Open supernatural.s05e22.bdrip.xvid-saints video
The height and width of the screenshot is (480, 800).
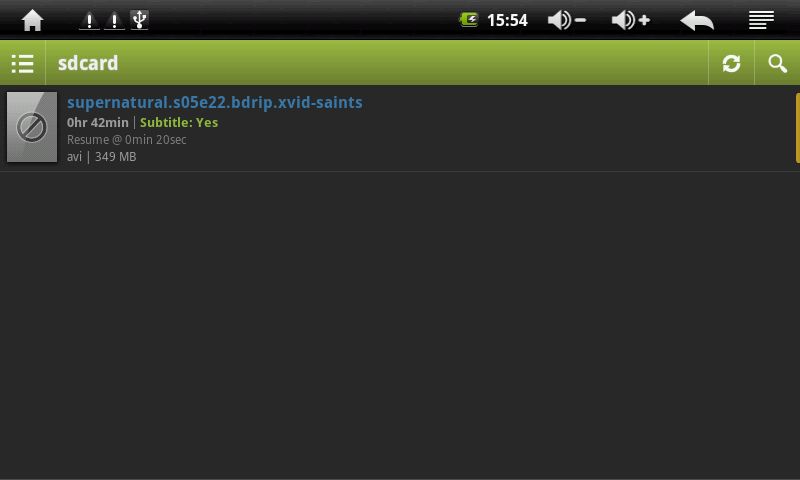click(215, 103)
